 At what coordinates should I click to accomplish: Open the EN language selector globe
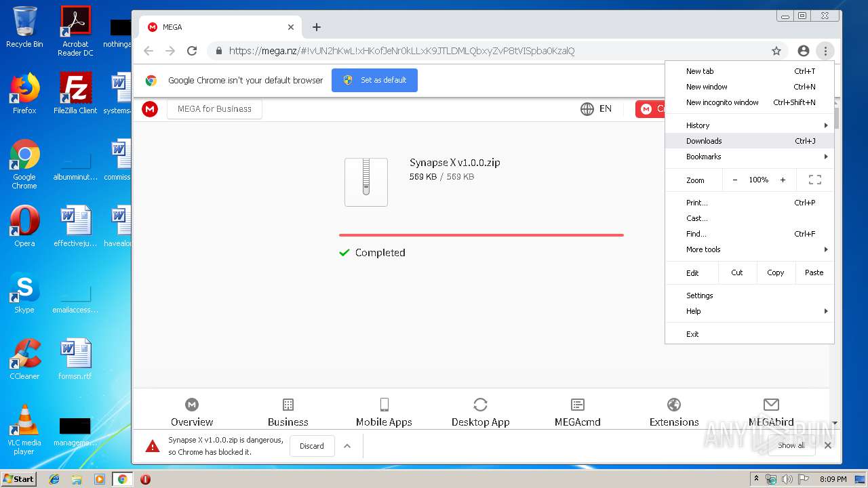(596, 108)
